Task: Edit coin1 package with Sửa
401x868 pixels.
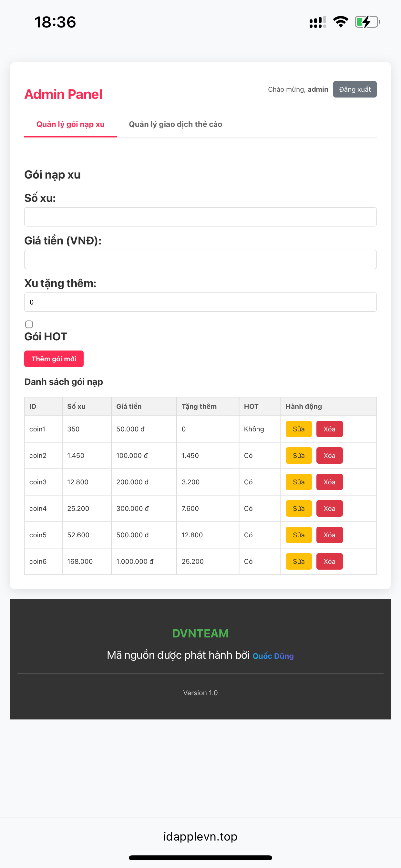Action: click(x=299, y=429)
